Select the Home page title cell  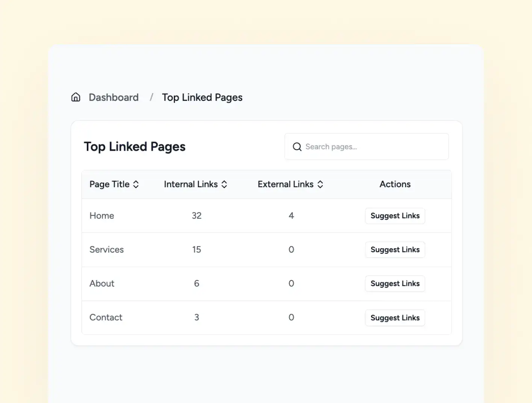click(x=102, y=216)
